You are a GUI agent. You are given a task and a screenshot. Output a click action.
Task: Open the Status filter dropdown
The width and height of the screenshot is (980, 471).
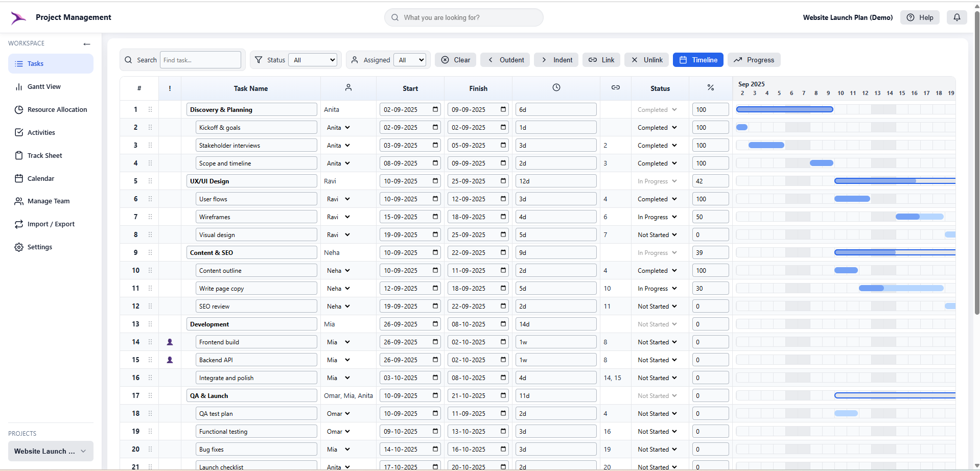pos(312,60)
